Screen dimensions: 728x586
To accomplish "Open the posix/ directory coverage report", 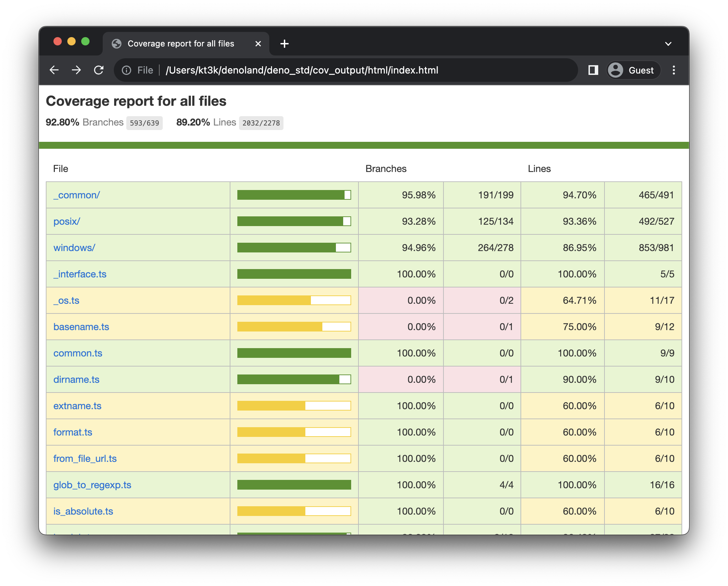I will [67, 221].
